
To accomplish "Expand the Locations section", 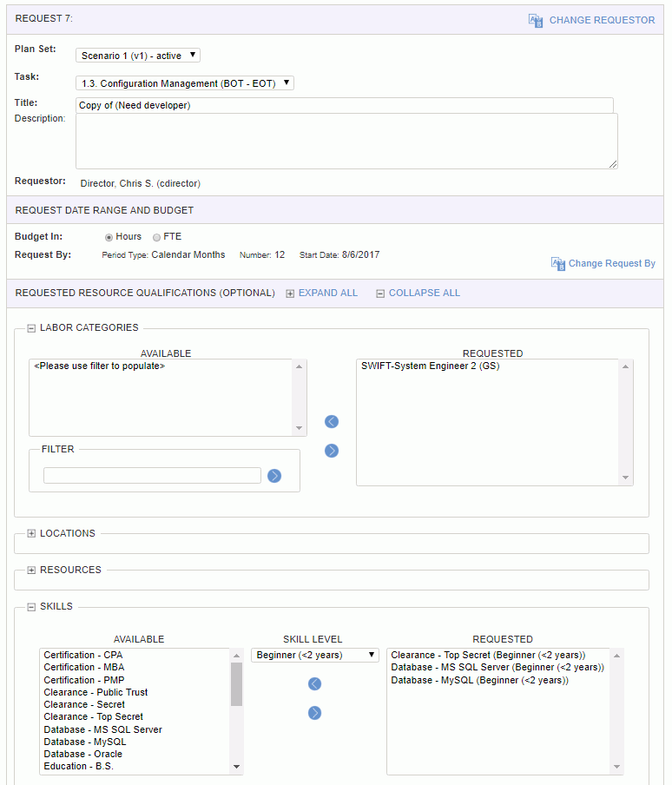I will [x=31, y=534].
